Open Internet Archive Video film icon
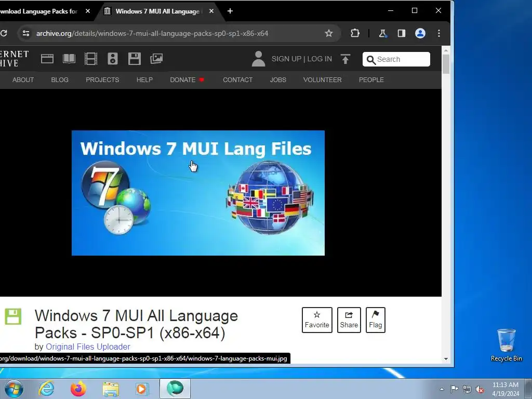Screen dimensions: 532x399 pos(90,59)
